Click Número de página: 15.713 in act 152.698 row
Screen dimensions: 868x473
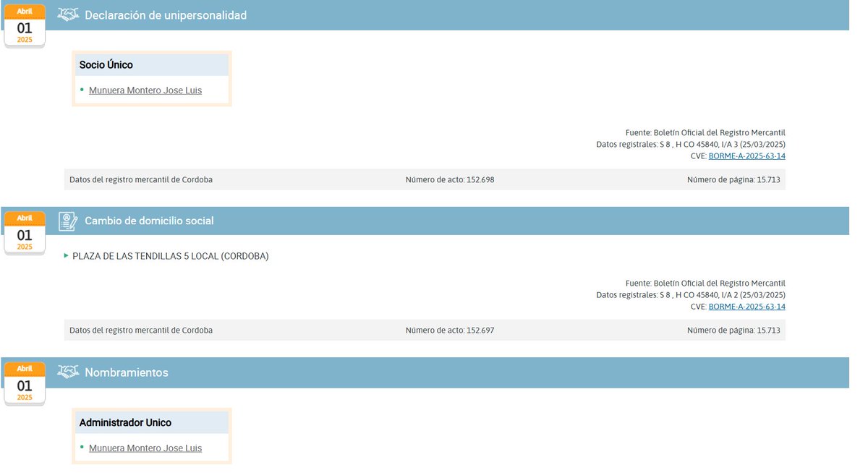point(733,179)
